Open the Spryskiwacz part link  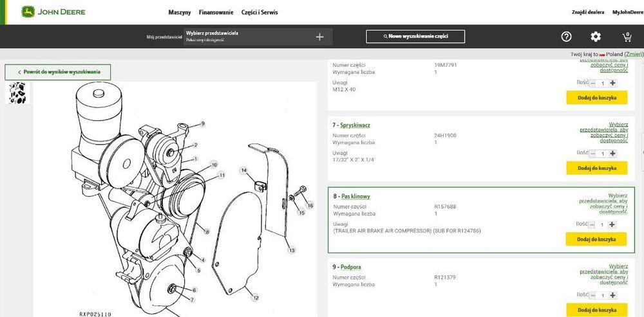(355, 125)
